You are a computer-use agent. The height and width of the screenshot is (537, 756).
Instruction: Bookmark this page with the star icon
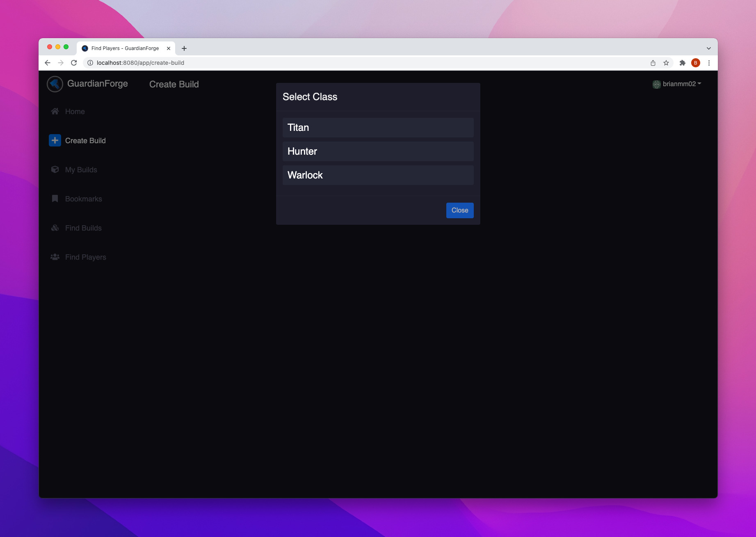[666, 63]
